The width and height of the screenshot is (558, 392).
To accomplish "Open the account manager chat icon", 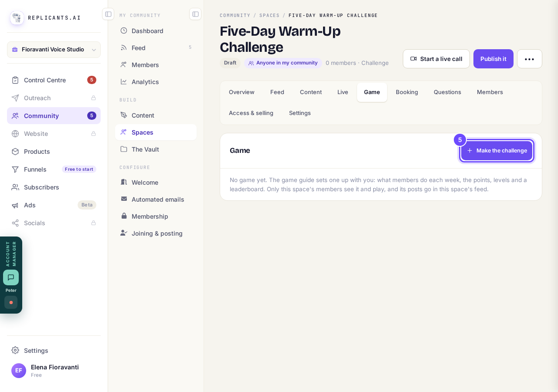I will (11, 277).
